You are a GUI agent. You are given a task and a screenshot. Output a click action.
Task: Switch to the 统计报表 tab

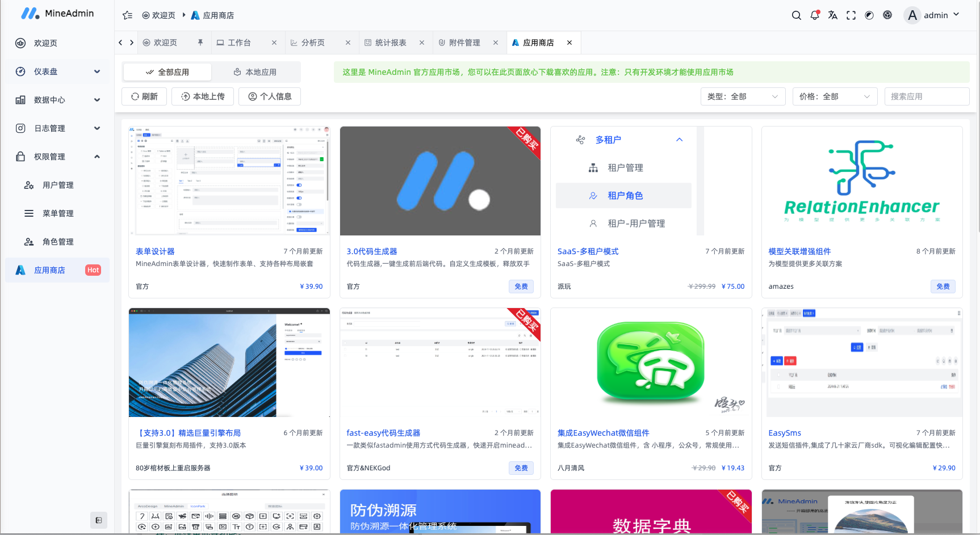click(391, 42)
